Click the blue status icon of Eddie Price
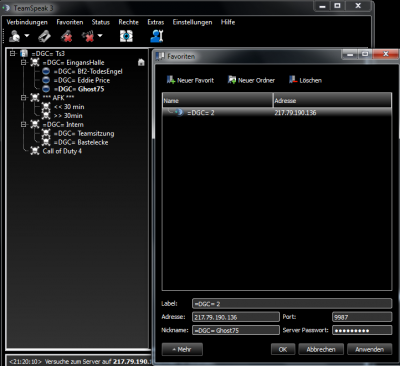This screenshot has width=400, height=366. pyautogui.click(x=46, y=80)
